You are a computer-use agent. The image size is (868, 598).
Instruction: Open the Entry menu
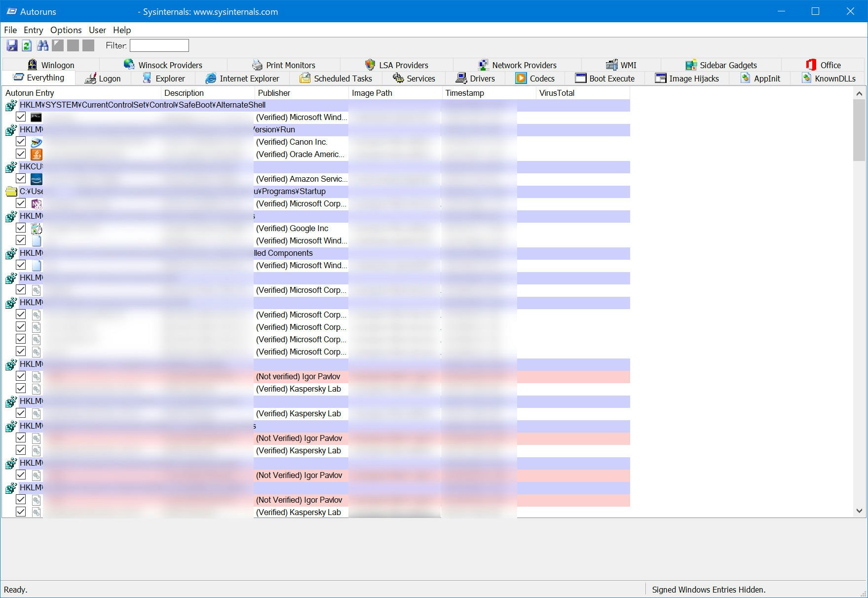pos(34,30)
